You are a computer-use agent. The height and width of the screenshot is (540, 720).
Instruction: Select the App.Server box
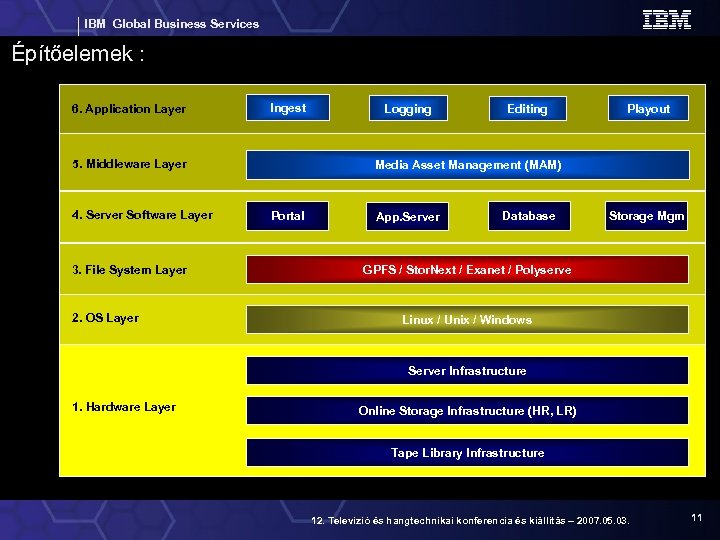[407, 217]
